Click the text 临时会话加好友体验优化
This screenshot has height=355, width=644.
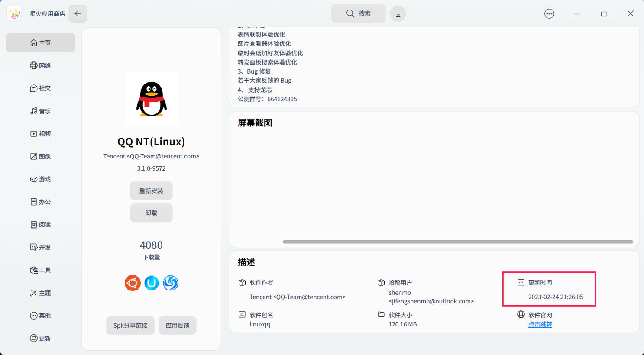(x=270, y=53)
